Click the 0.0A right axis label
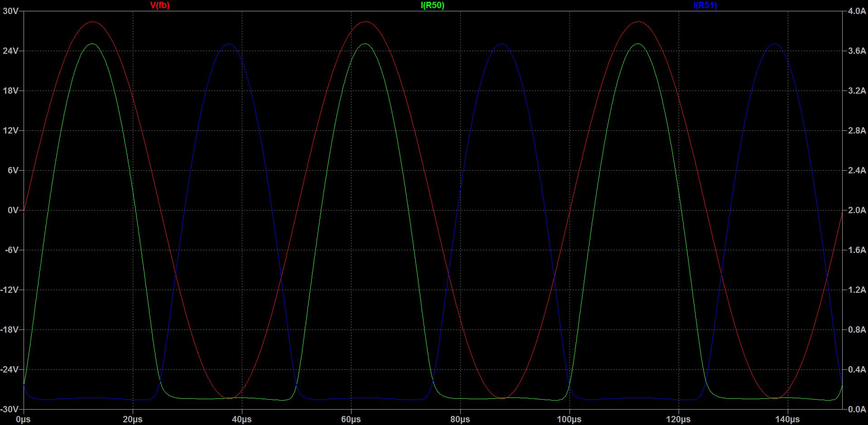Viewport: 868px width, 425px height. 857,409
